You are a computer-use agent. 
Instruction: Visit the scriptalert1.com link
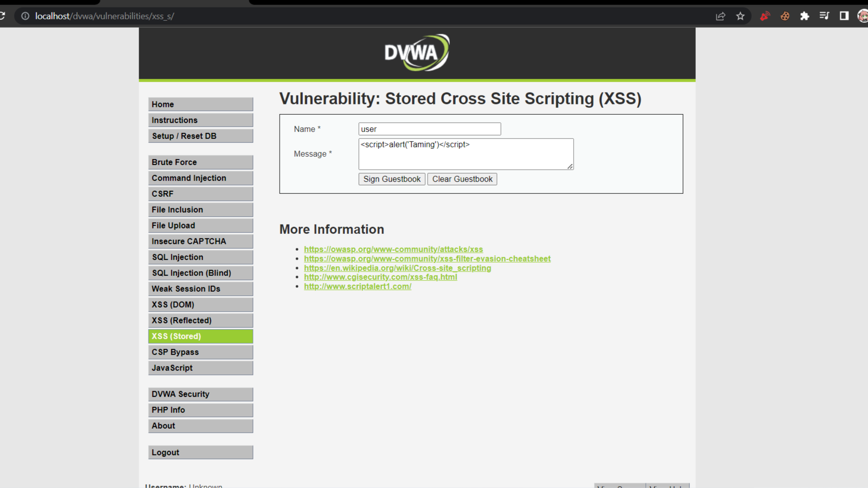click(x=357, y=286)
